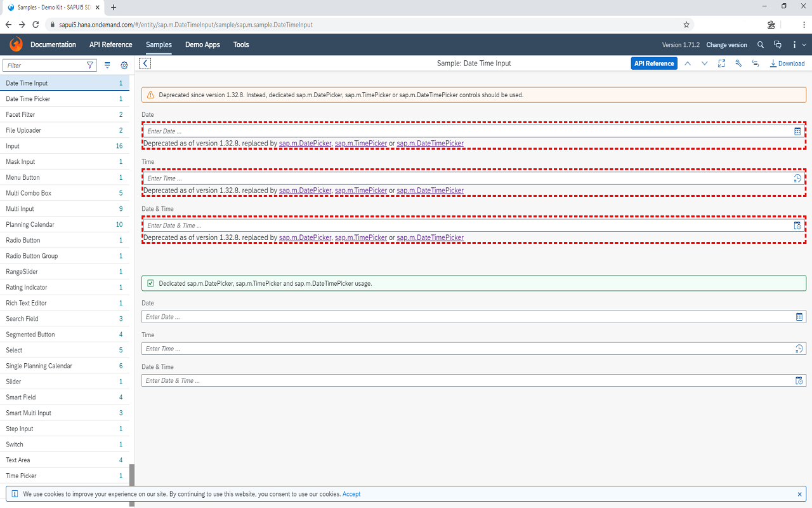This screenshot has width=812, height=508.
Task: Click the fullscreen expand icon in the sample toolbar
Action: (721, 63)
